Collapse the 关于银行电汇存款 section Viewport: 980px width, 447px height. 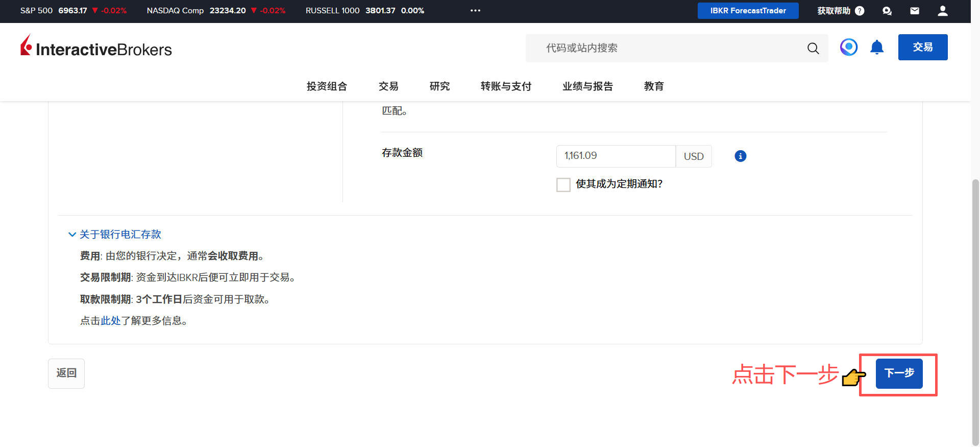pyautogui.click(x=115, y=234)
